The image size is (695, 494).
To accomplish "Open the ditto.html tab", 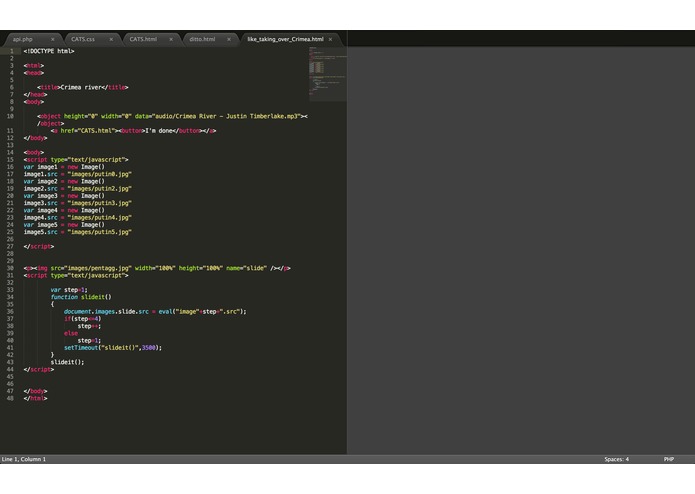I will pos(203,39).
